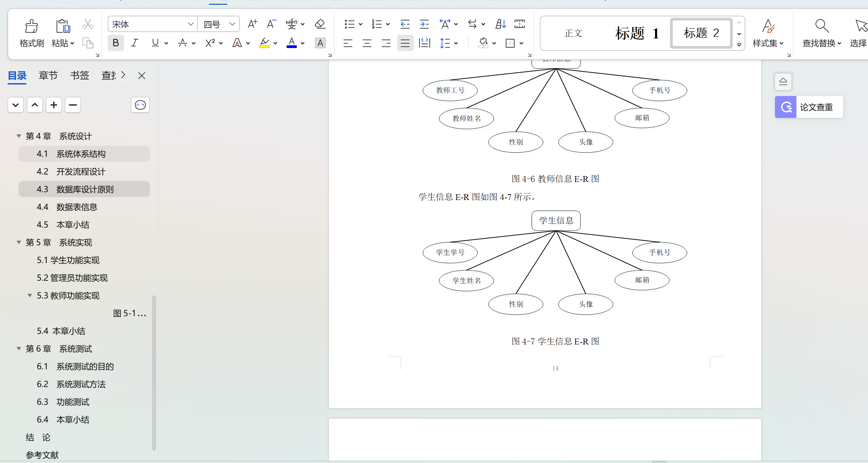This screenshot has width=868, height=463.
Task: Open the font size dropdown 四号
Action: coord(232,24)
